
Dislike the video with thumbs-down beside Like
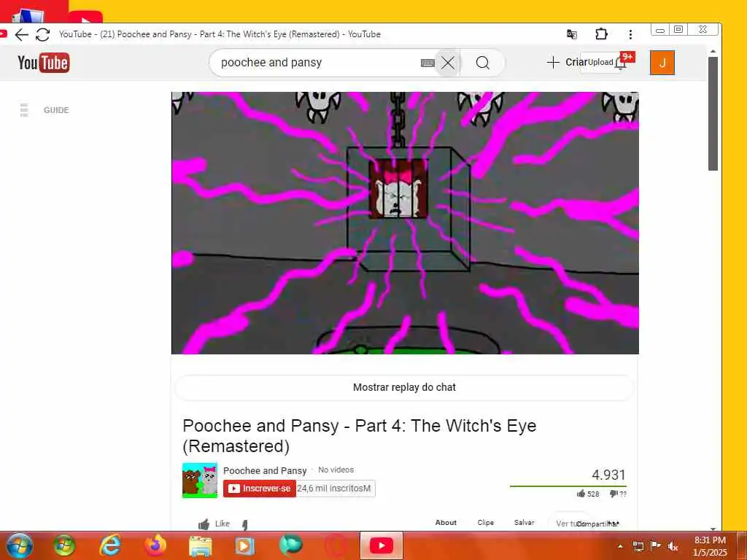[245, 525]
